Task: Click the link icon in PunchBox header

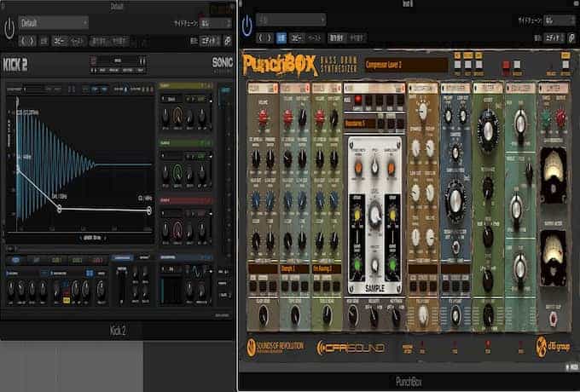Action: [x=571, y=37]
